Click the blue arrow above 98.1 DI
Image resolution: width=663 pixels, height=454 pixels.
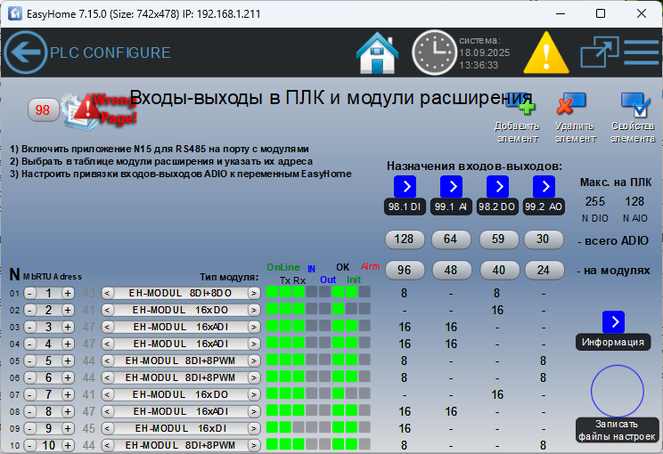pos(405,186)
